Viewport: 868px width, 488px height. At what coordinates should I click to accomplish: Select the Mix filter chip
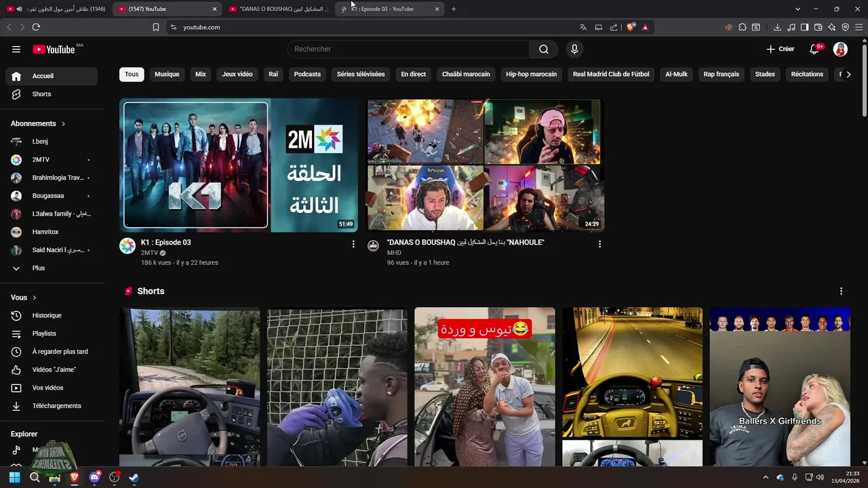(x=201, y=75)
